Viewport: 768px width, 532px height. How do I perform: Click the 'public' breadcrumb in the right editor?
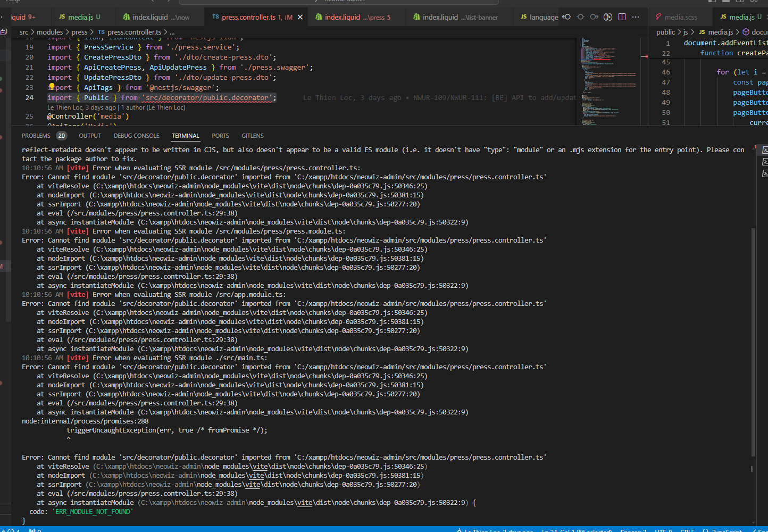click(665, 32)
